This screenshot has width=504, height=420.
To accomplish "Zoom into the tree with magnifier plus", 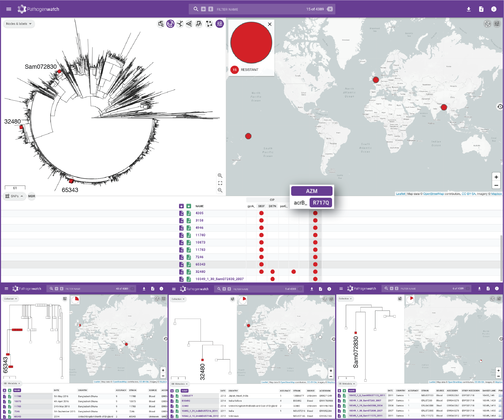I will [220, 176].
